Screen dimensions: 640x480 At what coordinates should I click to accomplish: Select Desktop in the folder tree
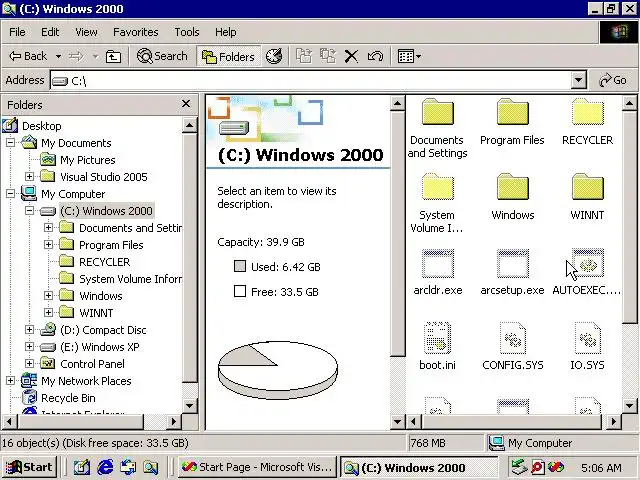coord(42,126)
